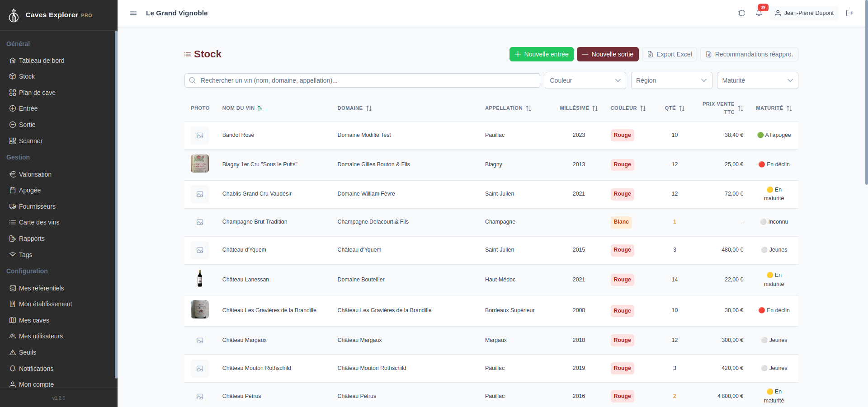Click the Nouvelle entrée button

[x=541, y=54]
